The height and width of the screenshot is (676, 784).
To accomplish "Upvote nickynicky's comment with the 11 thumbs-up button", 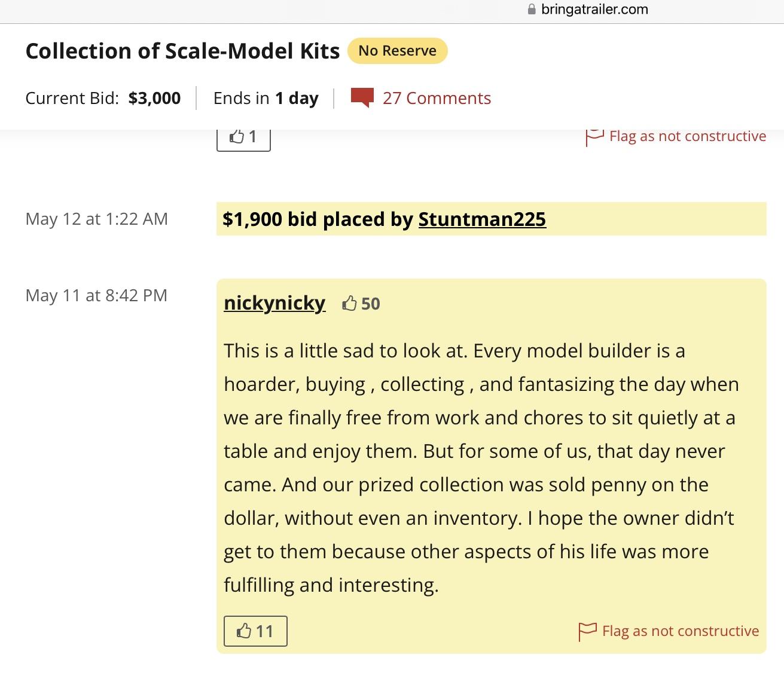I will coord(255,631).
